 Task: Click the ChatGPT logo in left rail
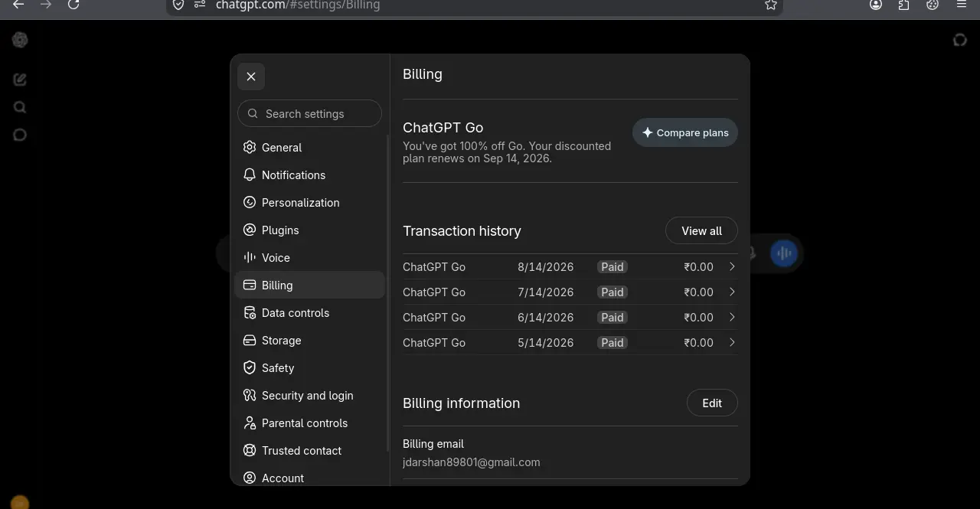(20, 40)
